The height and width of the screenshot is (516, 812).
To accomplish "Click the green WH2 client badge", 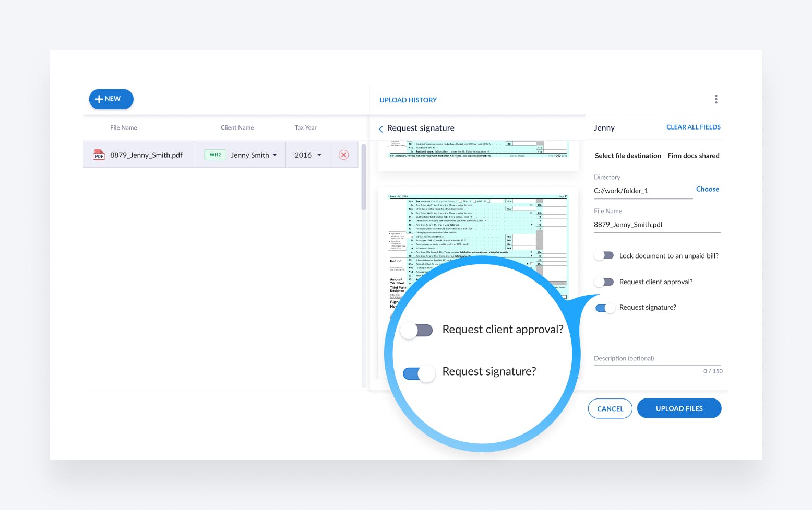I will pos(215,155).
